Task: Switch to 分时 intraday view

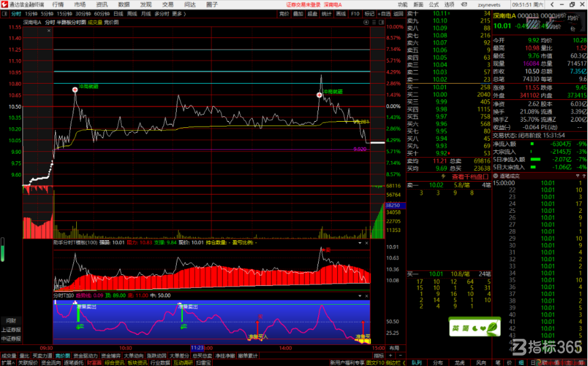Action: 16,14
